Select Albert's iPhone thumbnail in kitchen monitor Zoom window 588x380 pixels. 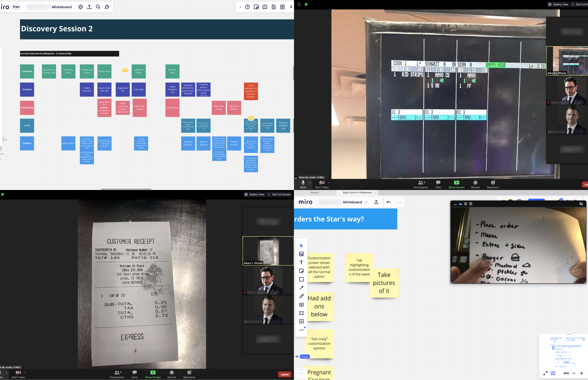click(x=567, y=61)
